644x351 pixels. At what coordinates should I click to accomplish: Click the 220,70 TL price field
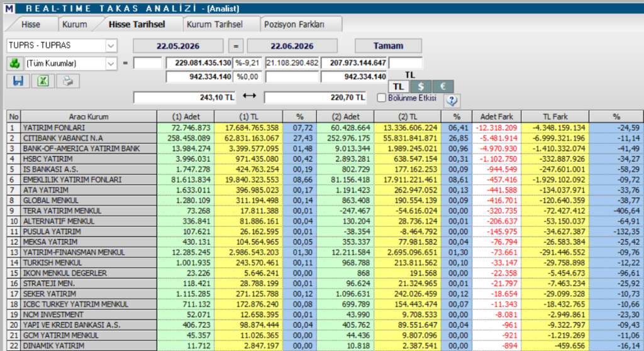coord(315,97)
